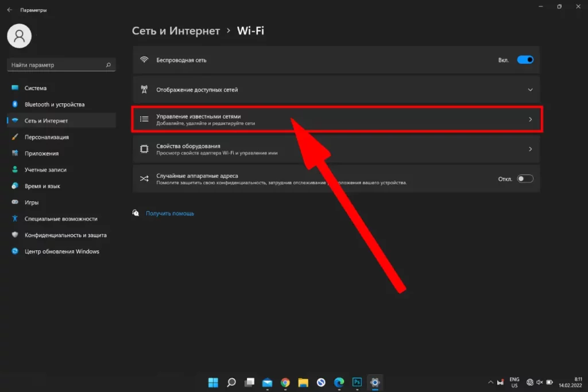The image size is (588, 392).
Task: Click the ENG US language indicator
Action: (514, 382)
